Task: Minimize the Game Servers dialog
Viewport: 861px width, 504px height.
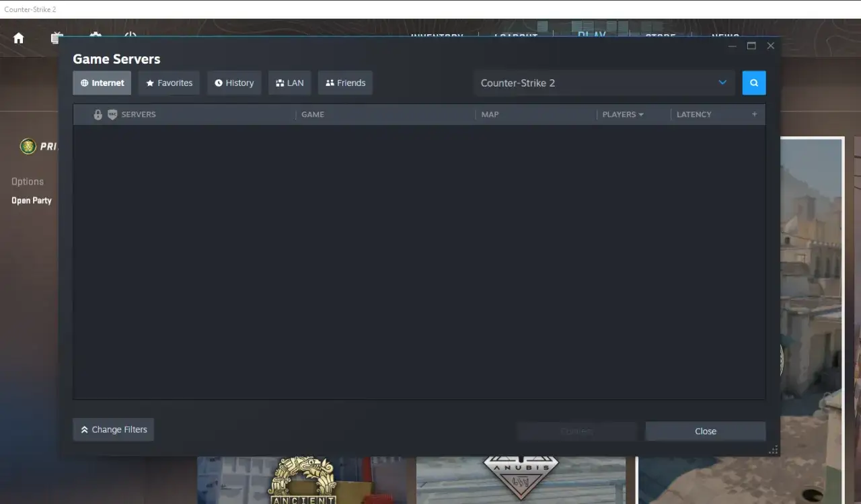Action: click(x=733, y=46)
